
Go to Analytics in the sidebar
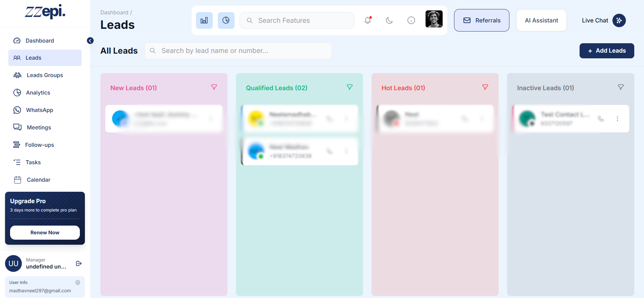point(38,93)
